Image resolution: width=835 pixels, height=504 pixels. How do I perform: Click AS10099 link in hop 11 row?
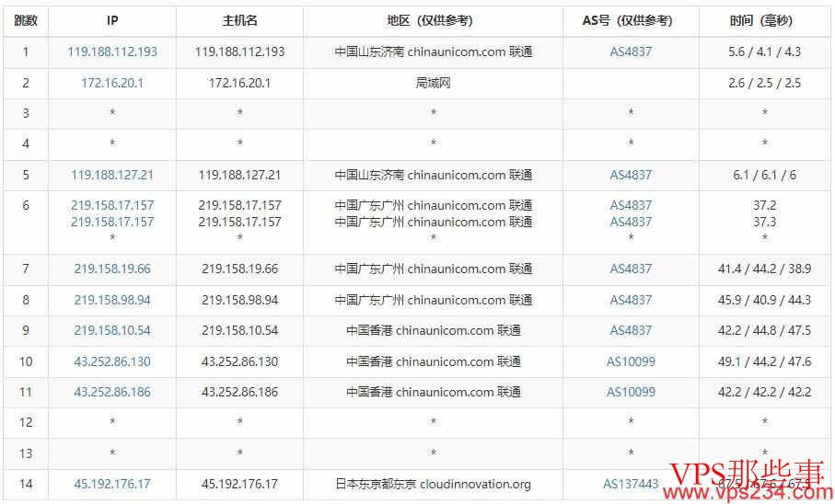coord(631,392)
